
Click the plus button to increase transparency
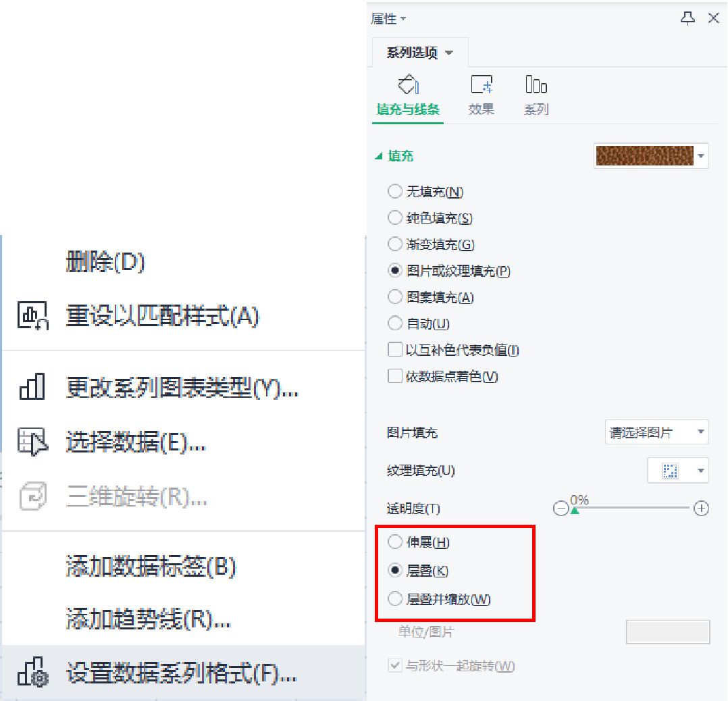[x=701, y=509]
